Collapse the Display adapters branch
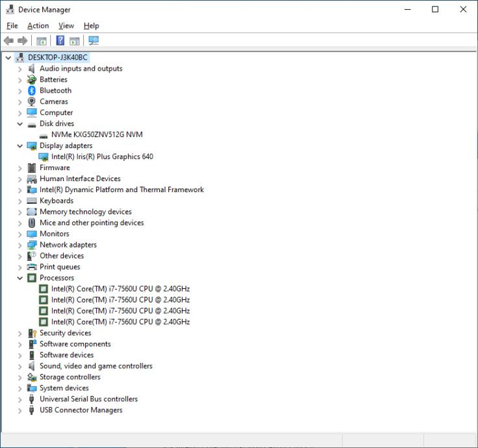This screenshot has height=448, width=478. [x=20, y=145]
